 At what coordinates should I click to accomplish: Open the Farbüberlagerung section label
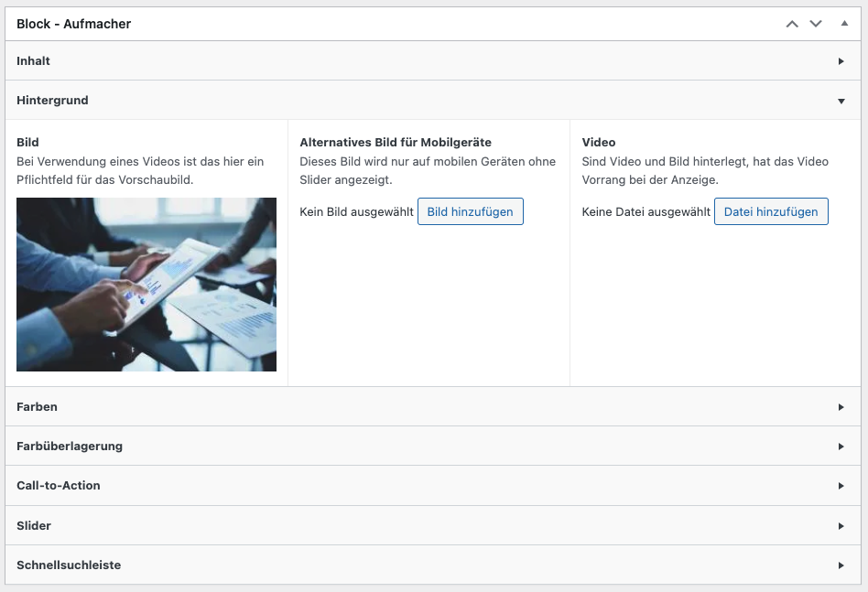tap(70, 447)
